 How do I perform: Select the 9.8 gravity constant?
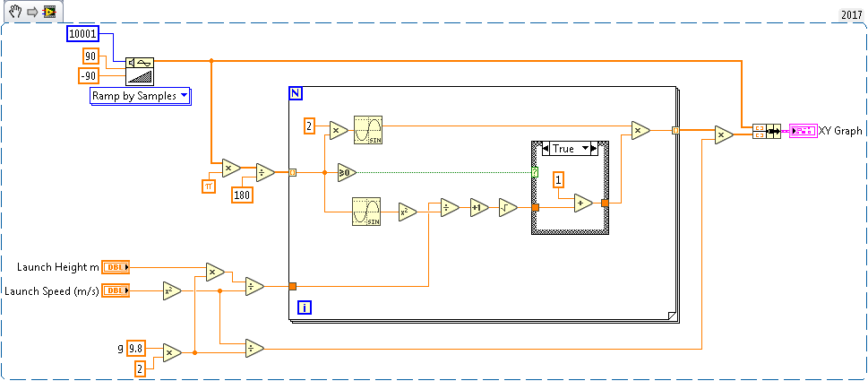136,349
